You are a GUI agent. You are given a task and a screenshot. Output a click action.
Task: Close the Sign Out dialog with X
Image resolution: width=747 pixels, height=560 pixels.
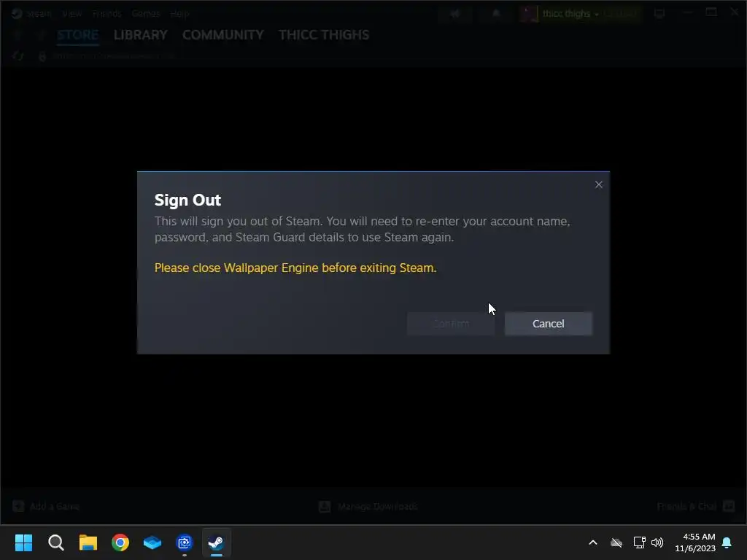599,184
